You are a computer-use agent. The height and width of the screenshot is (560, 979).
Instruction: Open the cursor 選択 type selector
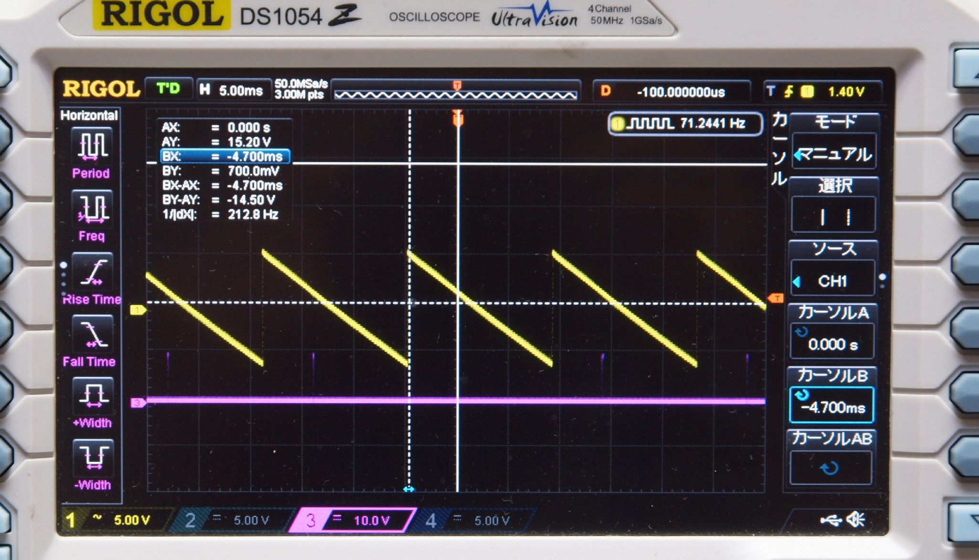pos(834,216)
